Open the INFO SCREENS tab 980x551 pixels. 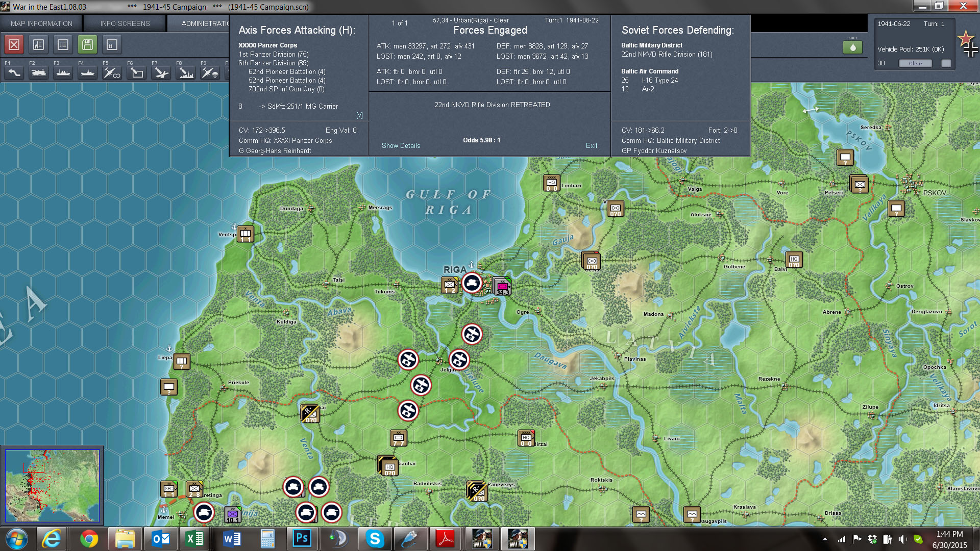tap(125, 23)
